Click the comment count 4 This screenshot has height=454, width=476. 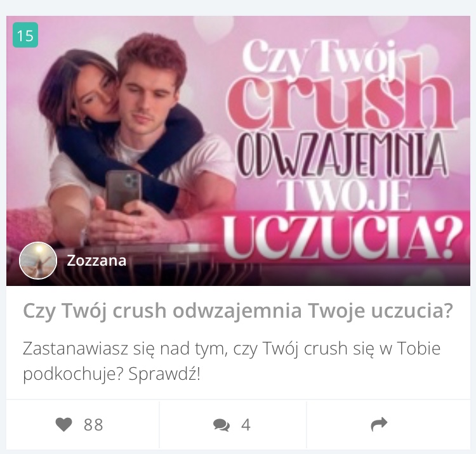click(x=246, y=425)
